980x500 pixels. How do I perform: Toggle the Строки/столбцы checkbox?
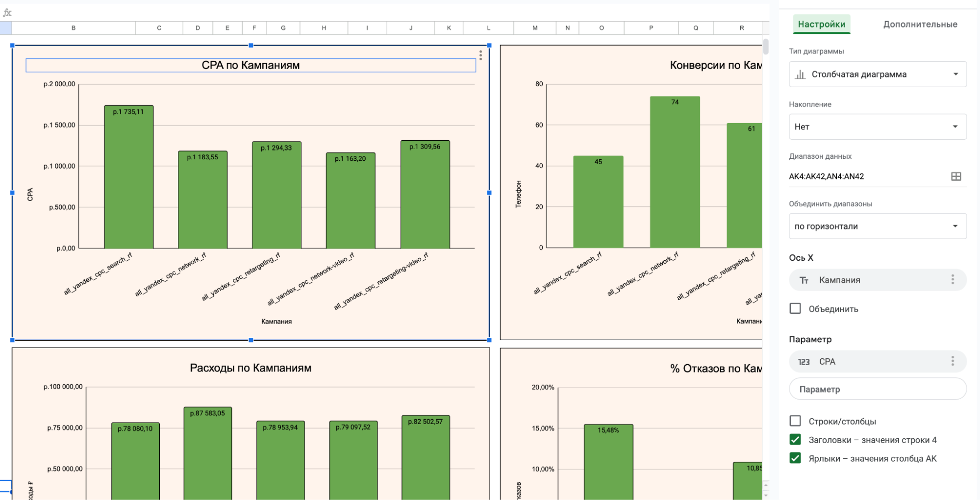795,421
